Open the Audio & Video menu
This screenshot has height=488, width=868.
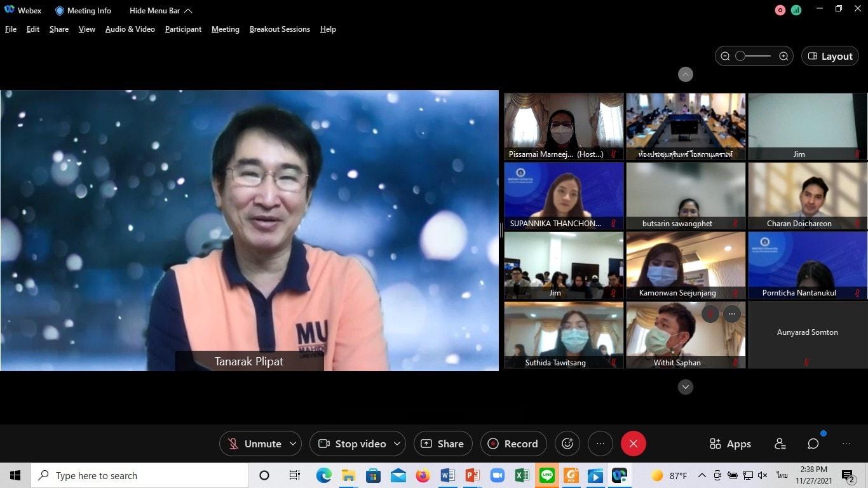130,29
